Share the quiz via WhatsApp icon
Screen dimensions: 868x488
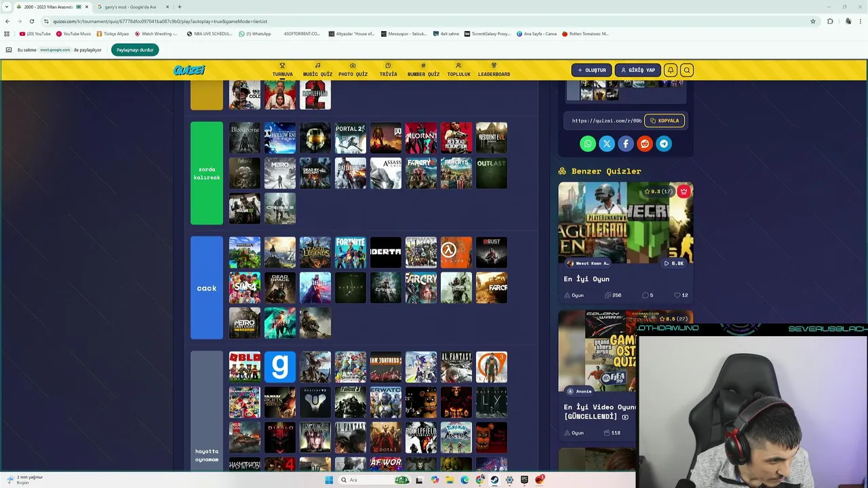(588, 144)
